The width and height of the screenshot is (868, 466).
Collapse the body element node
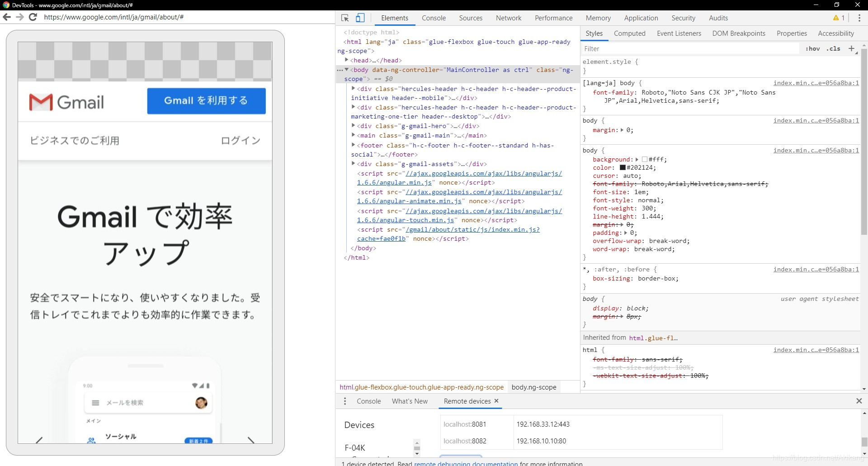[347, 70]
